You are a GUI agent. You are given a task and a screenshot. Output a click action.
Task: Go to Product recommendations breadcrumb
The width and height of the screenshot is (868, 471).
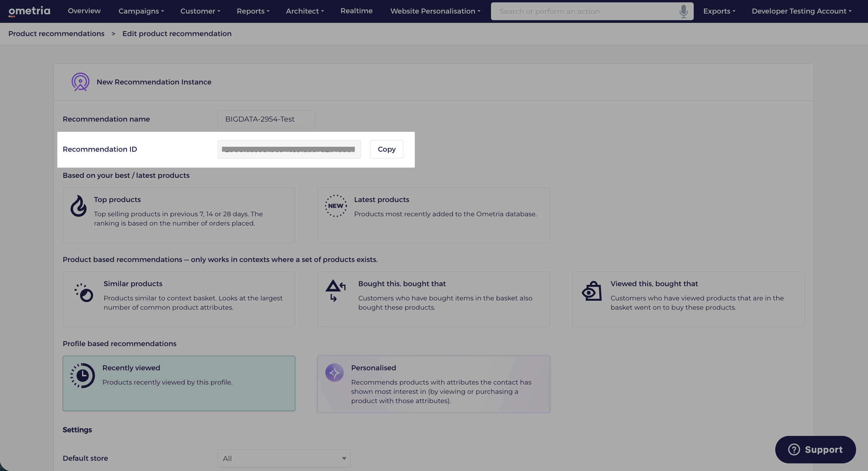pos(56,34)
